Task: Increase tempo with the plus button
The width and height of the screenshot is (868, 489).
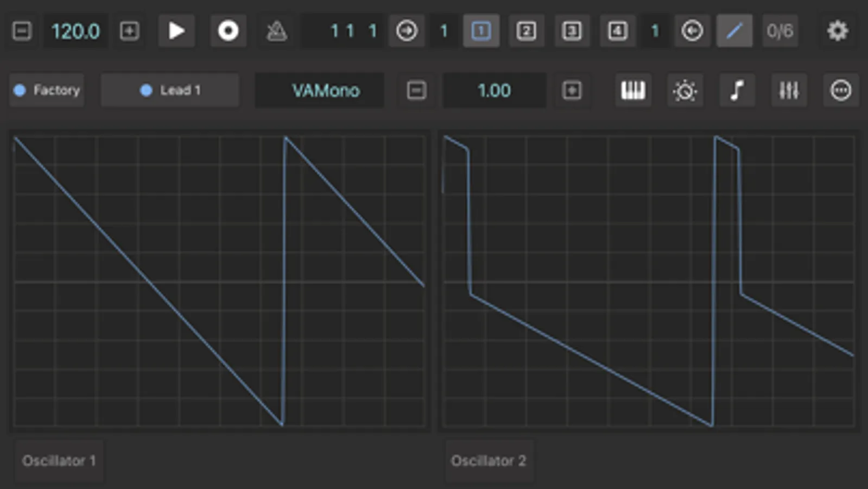Action: [129, 31]
